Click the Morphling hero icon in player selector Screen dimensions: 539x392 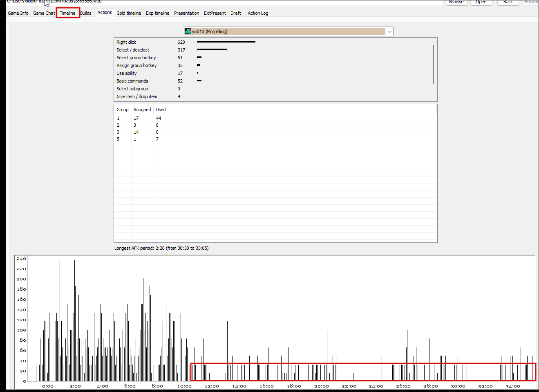(188, 31)
